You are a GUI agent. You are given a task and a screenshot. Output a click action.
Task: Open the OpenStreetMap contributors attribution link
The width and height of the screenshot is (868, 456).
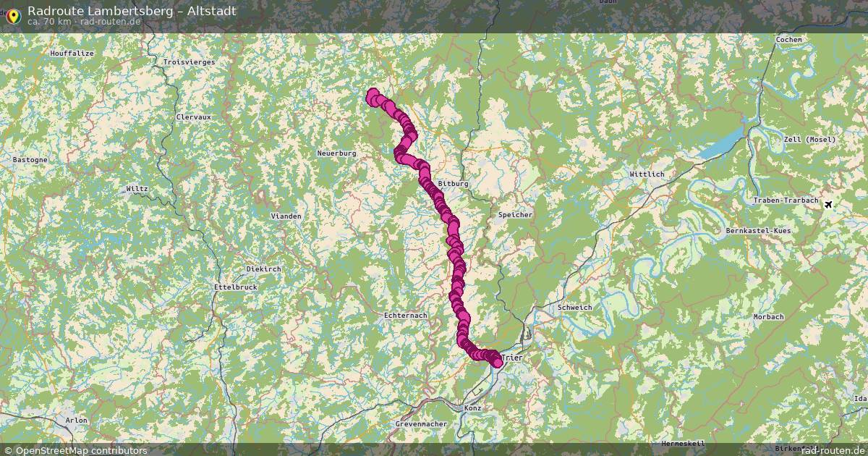coord(75,450)
